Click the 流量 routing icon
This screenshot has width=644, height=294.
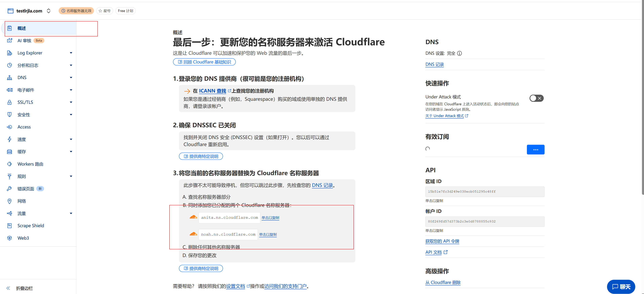pyautogui.click(x=10, y=213)
